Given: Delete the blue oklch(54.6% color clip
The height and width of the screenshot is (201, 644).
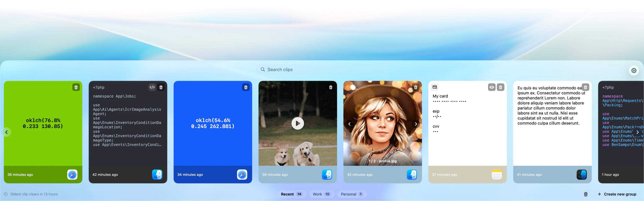Looking at the screenshot, I should pyautogui.click(x=246, y=87).
